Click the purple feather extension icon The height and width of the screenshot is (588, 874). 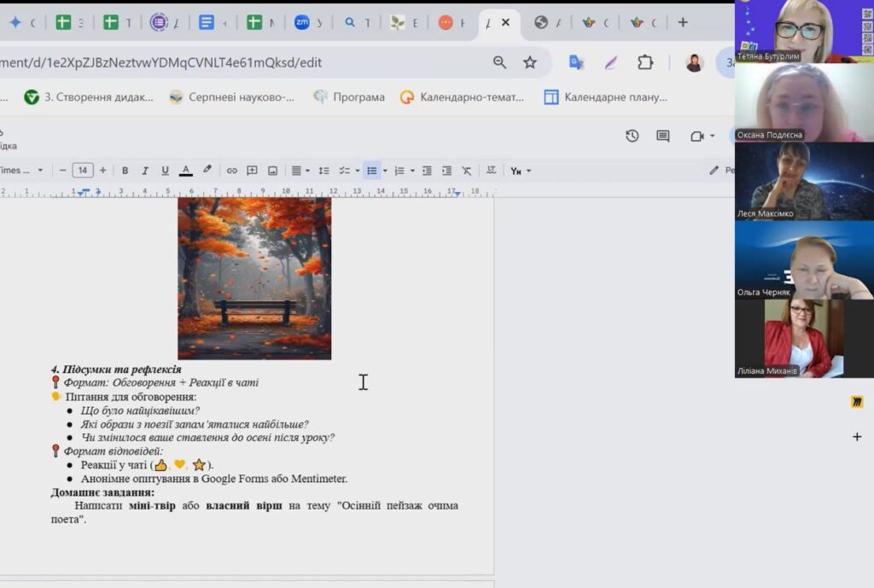coord(610,62)
